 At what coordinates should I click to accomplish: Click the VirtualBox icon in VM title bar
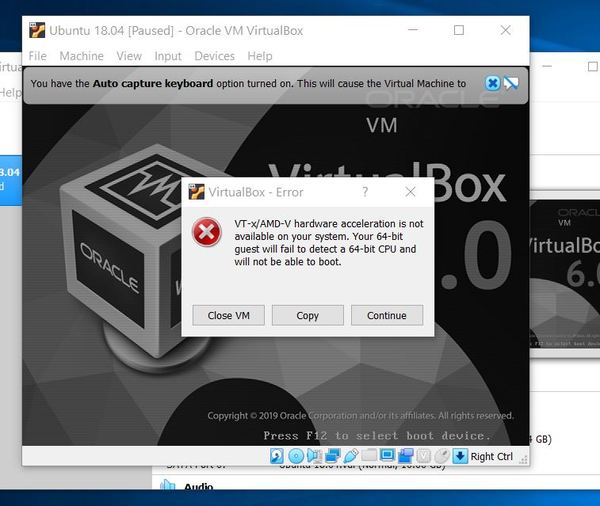click(x=37, y=31)
